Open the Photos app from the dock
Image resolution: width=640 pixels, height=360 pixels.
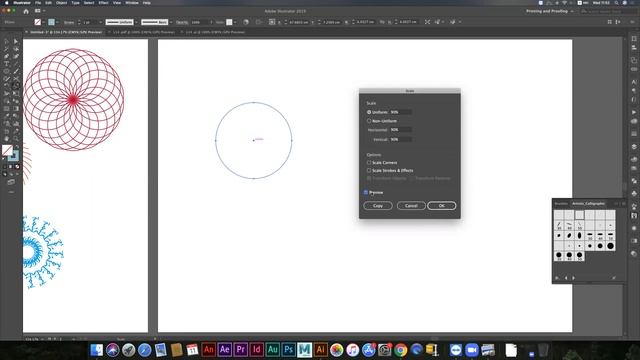click(x=336, y=350)
